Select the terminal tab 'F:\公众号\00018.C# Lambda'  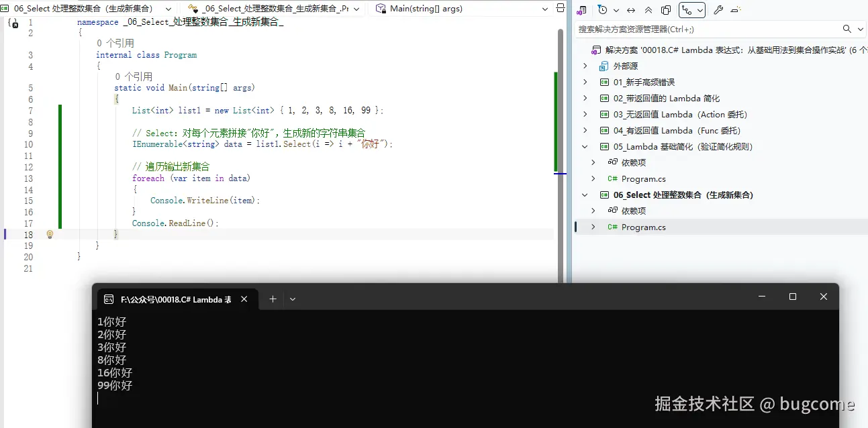pos(177,299)
